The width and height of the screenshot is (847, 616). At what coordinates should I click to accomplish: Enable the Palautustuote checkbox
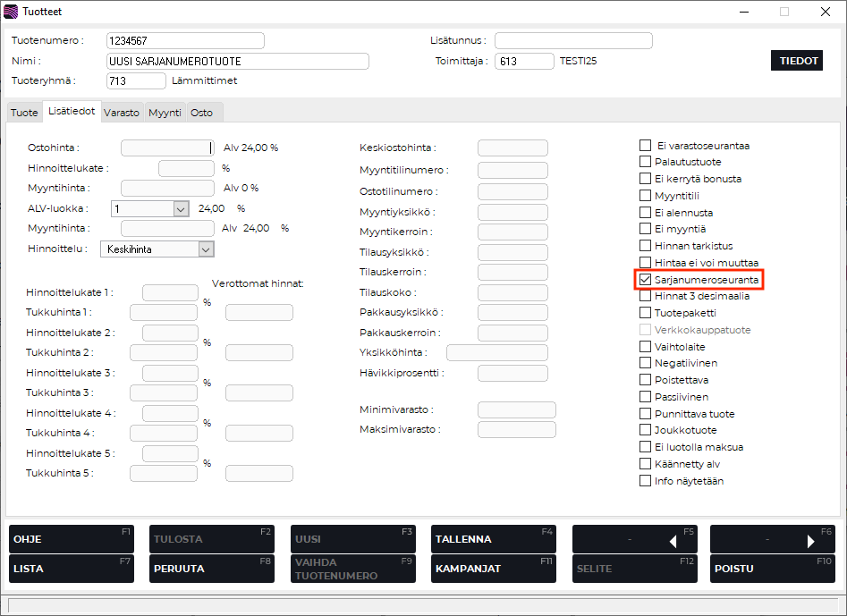click(645, 162)
